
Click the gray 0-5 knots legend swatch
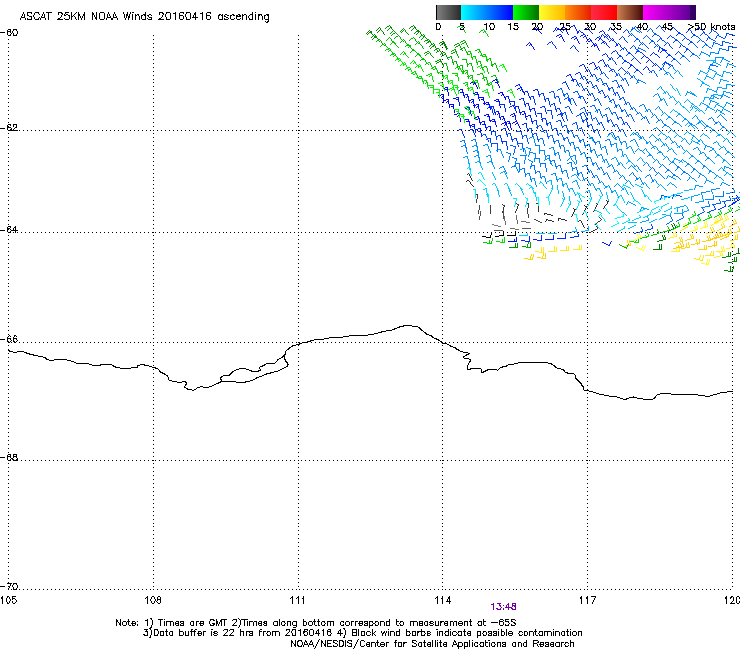click(x=448, y=12)
